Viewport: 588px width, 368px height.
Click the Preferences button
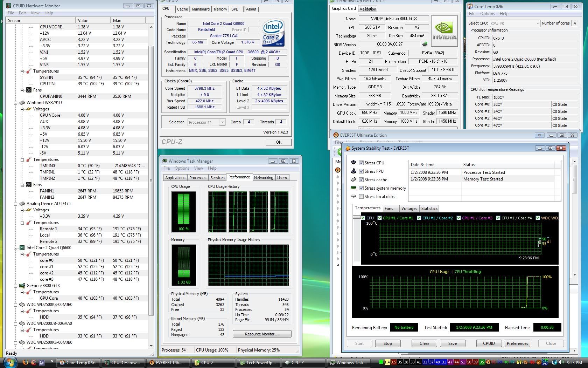pyautogui.click(x=517, y=343)
